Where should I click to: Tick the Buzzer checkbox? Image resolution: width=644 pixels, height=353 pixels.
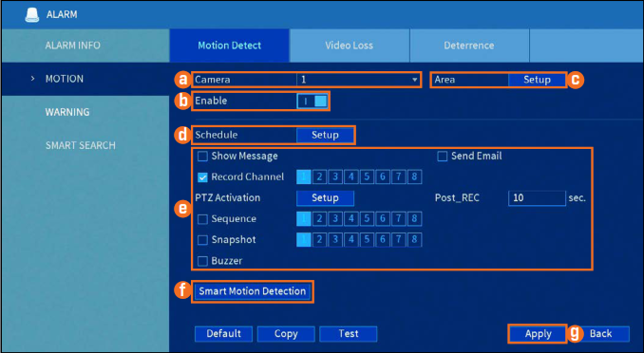point(202,261)
